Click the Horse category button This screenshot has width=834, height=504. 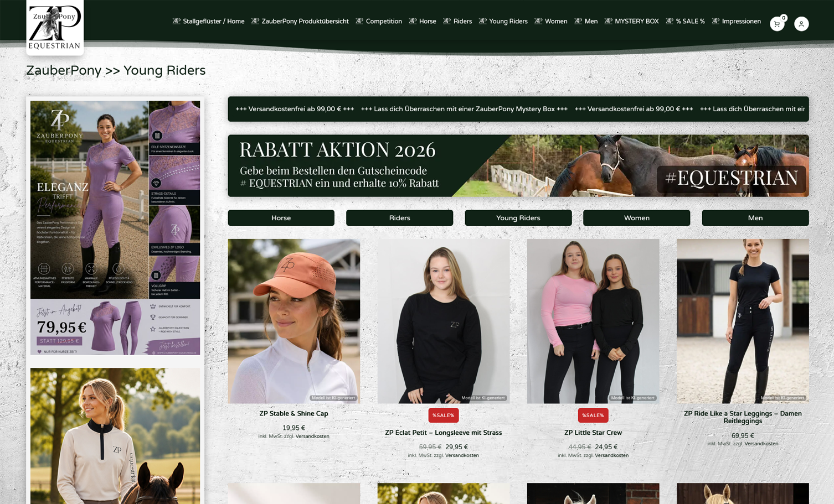click(281, 218)
